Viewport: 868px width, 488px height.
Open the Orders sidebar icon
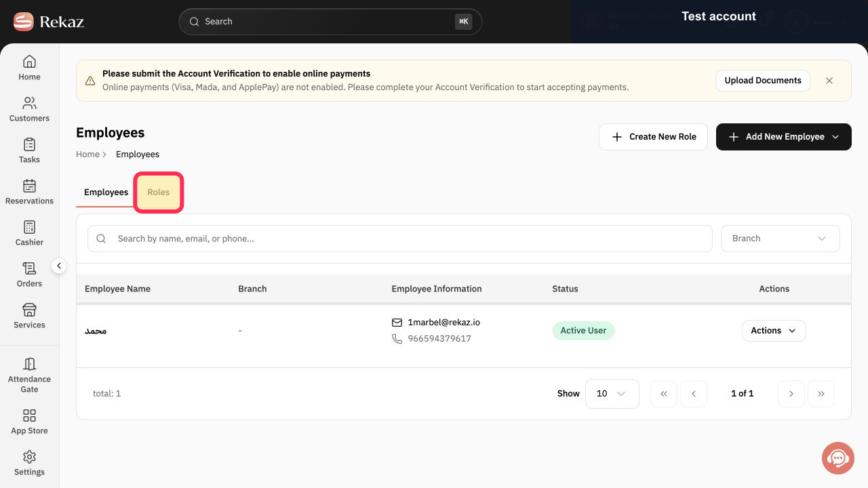point(29,268)
